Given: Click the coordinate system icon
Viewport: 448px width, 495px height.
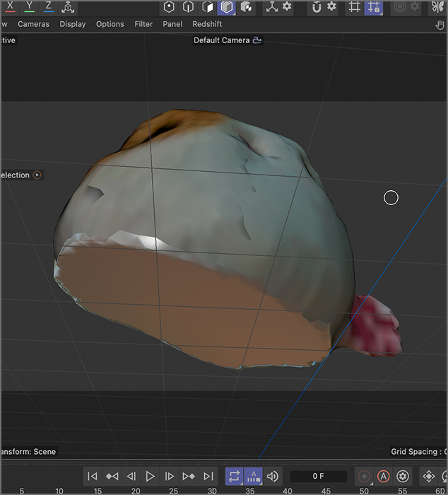Looking at the screenshot, I should pos(67,7).
